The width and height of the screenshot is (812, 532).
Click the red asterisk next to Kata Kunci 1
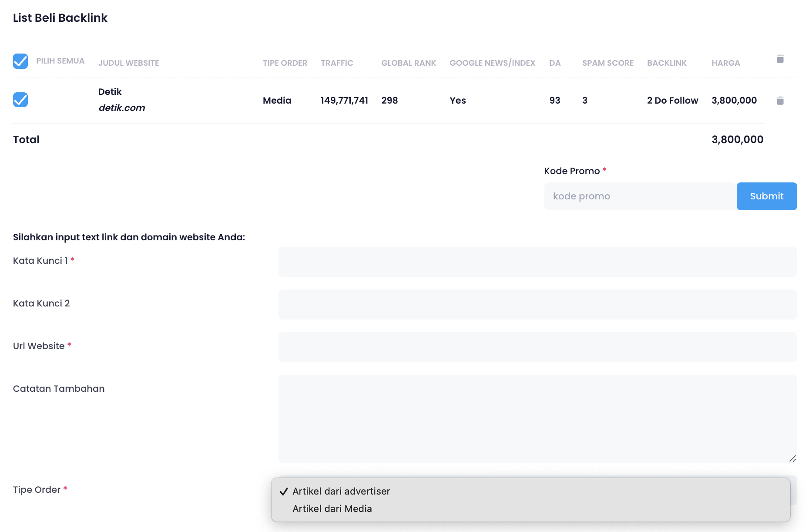(73, 259)
